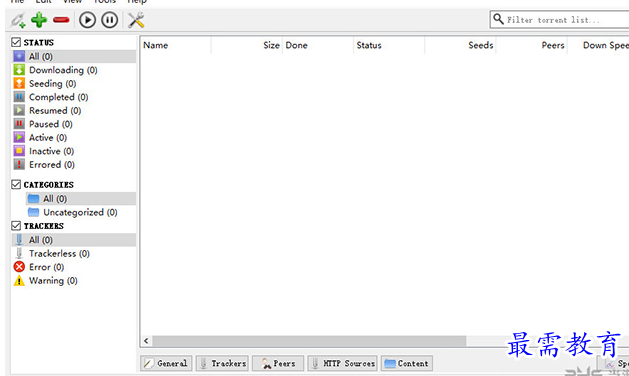This screenshot has height=376, width=629.
Task: Click the left scroll arrow of list
Action: tap(146, 341)
